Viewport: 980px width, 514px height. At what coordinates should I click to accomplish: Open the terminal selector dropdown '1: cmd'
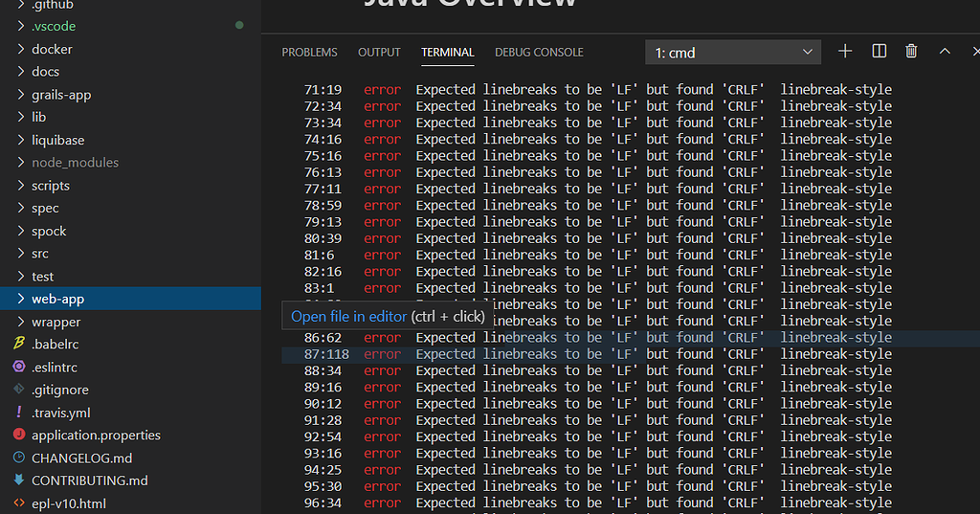(733, 52)
